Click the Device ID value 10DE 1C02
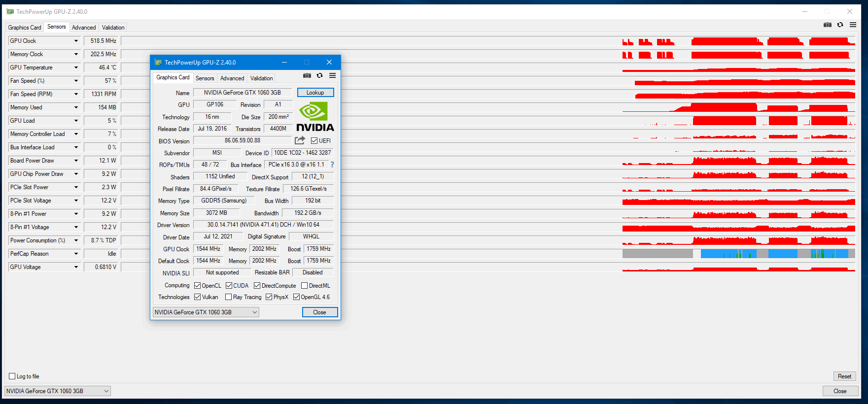This screenshot has width=868, height=404. [303, 153]
